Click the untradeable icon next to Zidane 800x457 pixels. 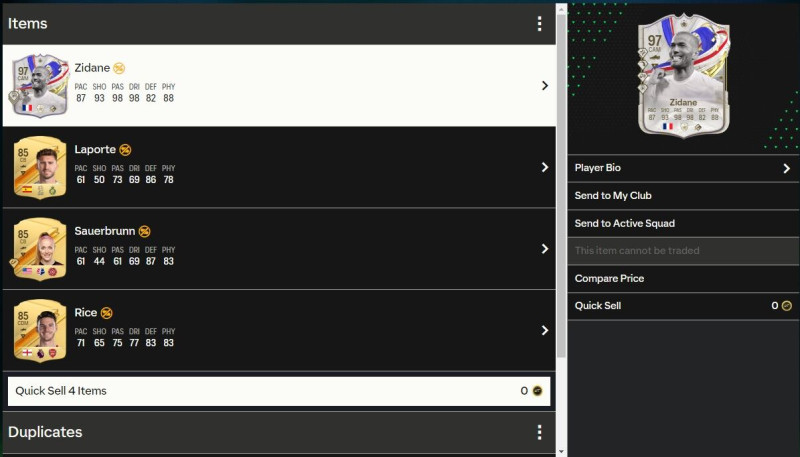point(119,68)
